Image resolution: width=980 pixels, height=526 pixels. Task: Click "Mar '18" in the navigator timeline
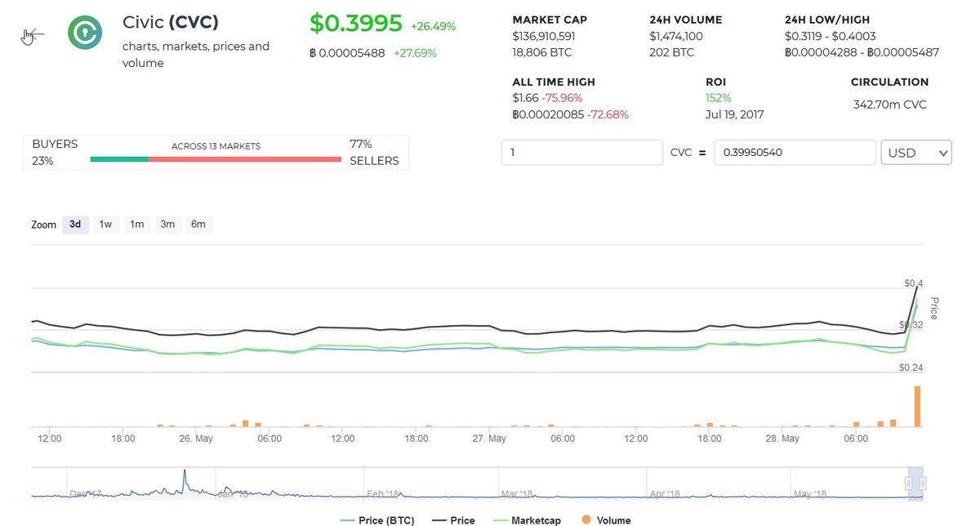click(x=516, y=493)
